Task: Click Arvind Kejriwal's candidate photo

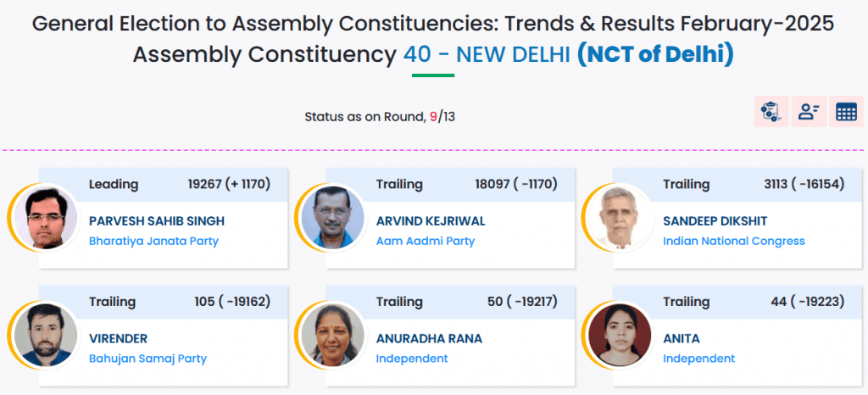Action: tap(332, 218)
